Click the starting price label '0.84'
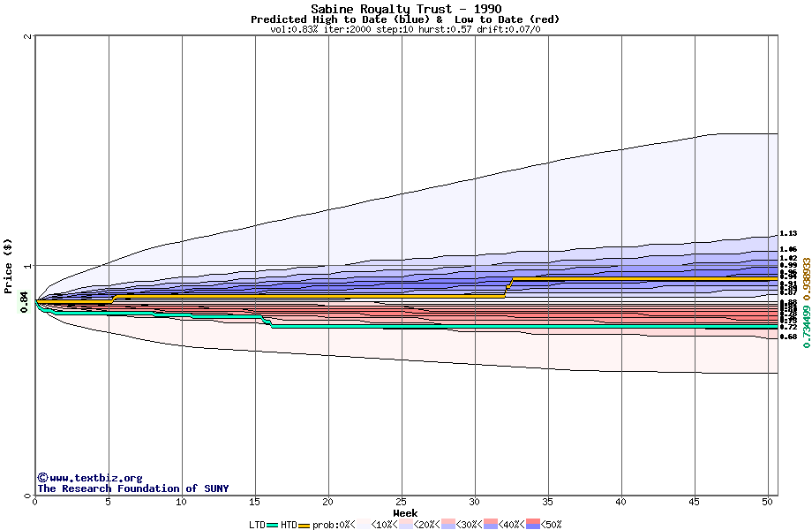 [x=24, y=302]
